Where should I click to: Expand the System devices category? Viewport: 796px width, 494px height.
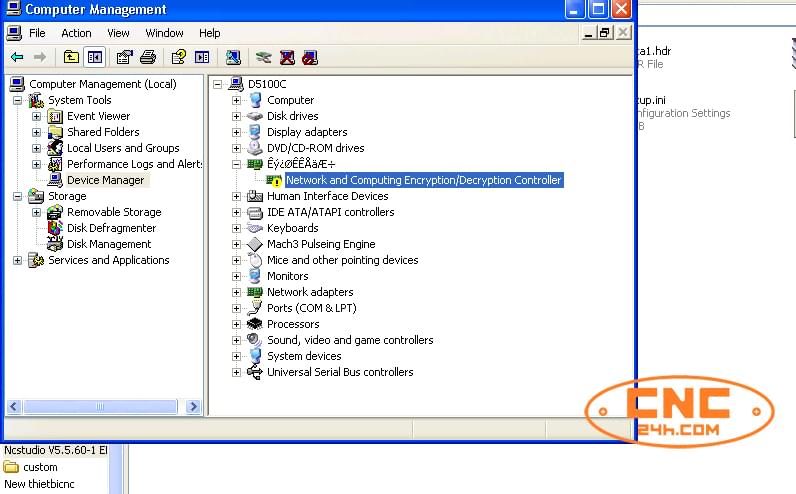click(x=236, y=356)
